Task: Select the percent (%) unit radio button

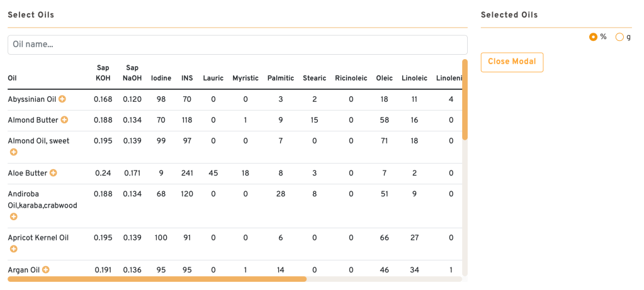Action: pos(593,37)
